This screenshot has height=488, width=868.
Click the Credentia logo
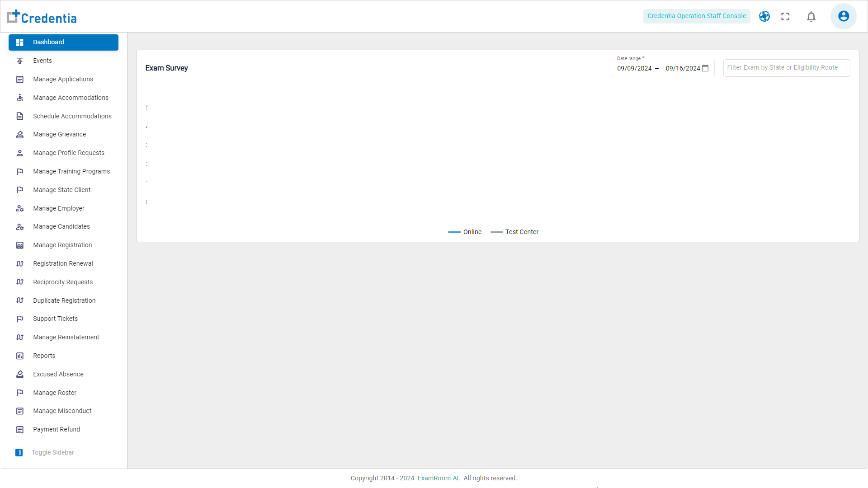pyautogui.click(x=42, y=17)
